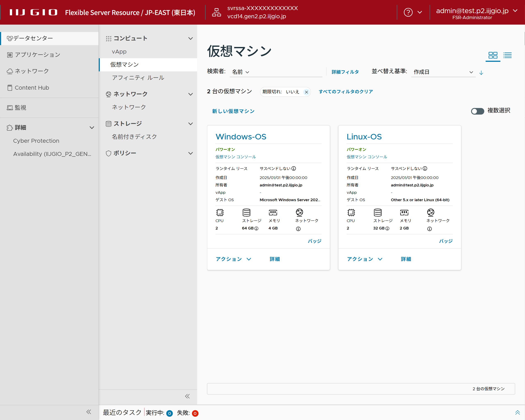525x420 pixels.
Task: Enable the multi-select toggle
Action: [x=477, y=111]
